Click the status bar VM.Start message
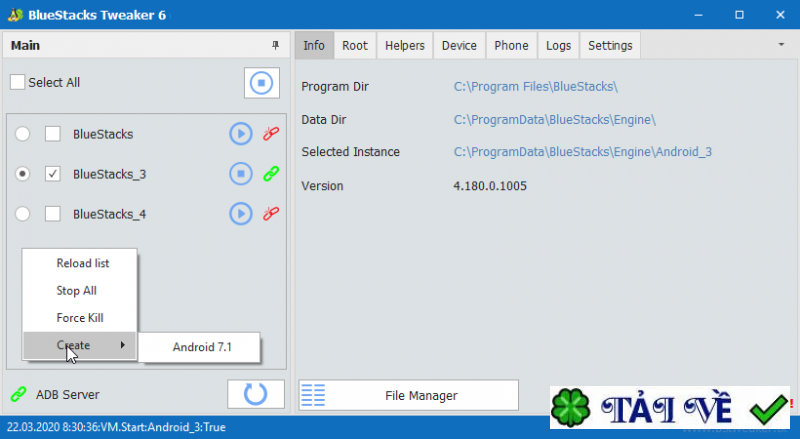This screenshot has width=800, height=439. coord(116,427)
